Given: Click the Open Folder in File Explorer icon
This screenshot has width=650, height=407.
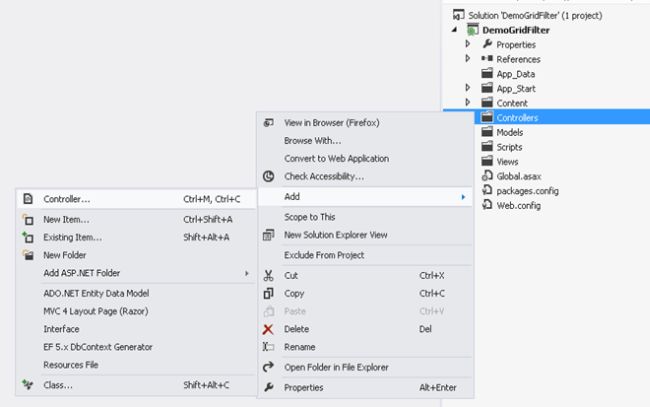Looking at the screenshot, I should 268,366.
